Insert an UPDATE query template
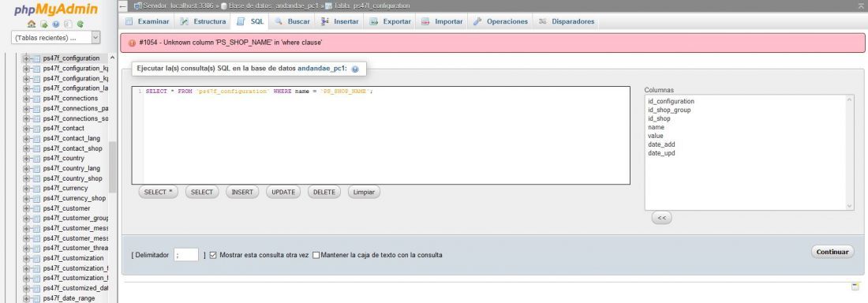 point(283,193)
